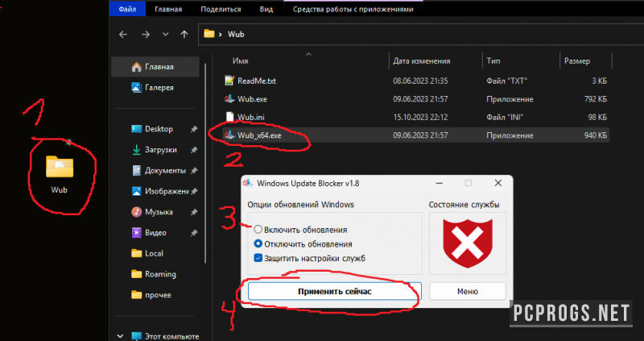
Task: Open the recent locations dropdown arrow
Action: click(166, 35)
